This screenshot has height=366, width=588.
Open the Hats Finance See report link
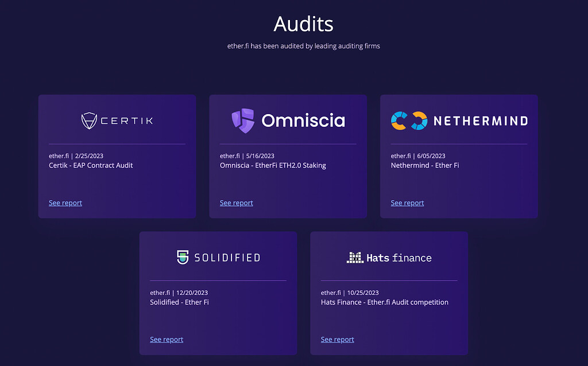tap(337, 339)
